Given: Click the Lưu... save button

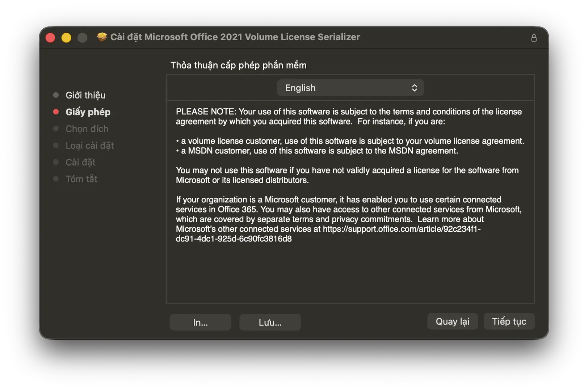Looking at the screenshot, I should (x=270, y=322).
